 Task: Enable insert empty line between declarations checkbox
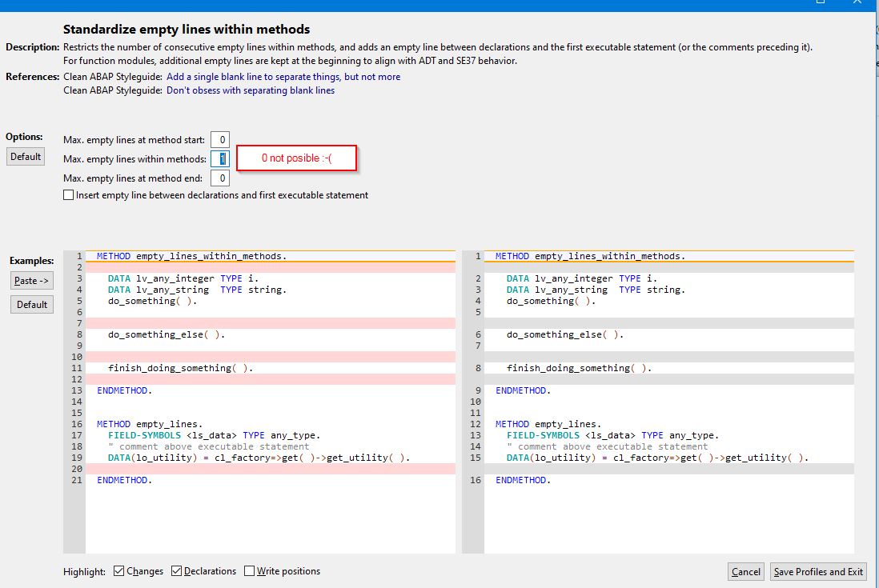pos(68,194)
